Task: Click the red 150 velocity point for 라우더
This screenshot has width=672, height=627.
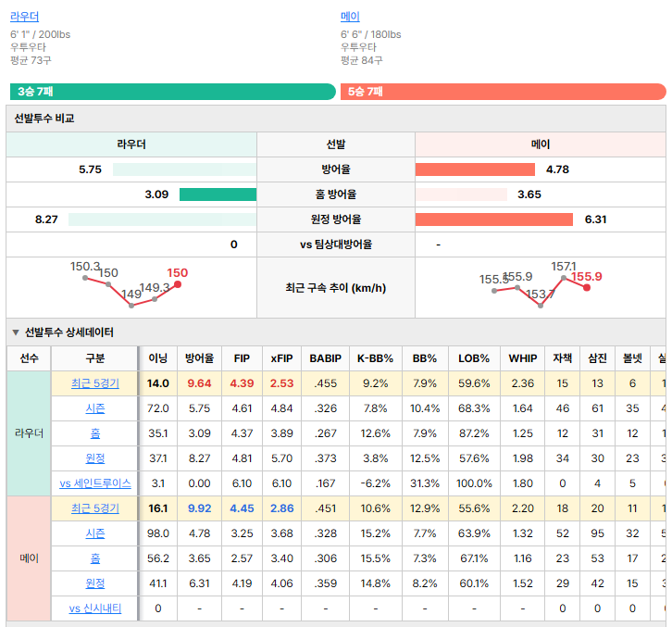Action: pos(178,284)
